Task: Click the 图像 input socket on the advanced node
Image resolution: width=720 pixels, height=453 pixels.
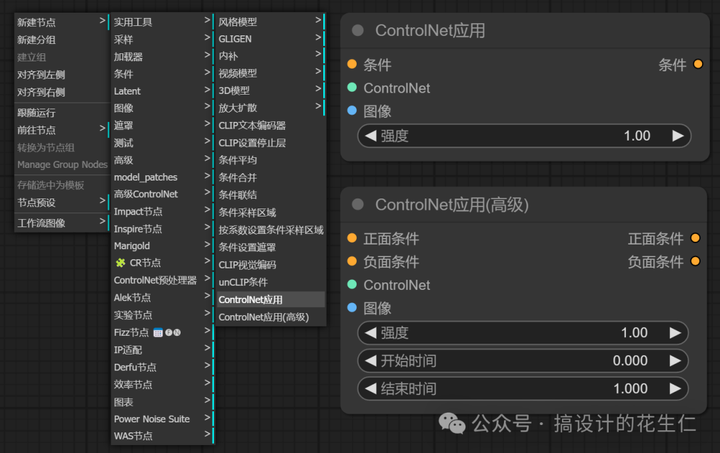Action: click(x=352, y=308)
